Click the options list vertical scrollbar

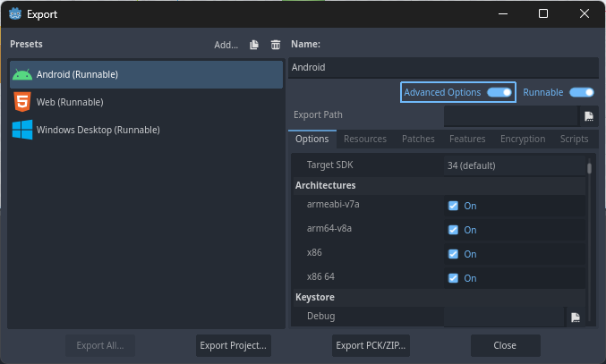tap(589, 168)
